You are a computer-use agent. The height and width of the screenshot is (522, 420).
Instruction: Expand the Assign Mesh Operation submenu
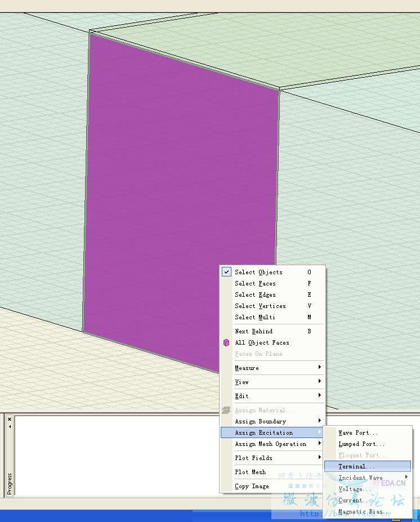(x=272, y=444)
